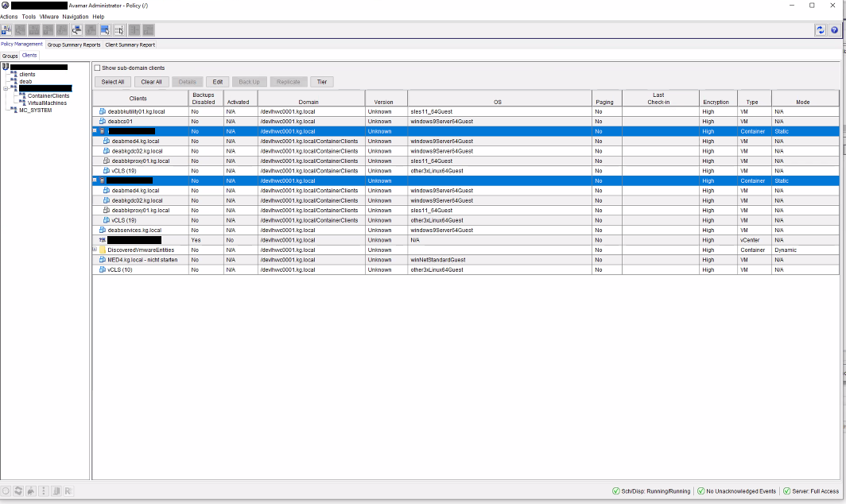Click the leftmost launcher icon on the toolbar
The image size is (846, 504).
coord(7,30)
